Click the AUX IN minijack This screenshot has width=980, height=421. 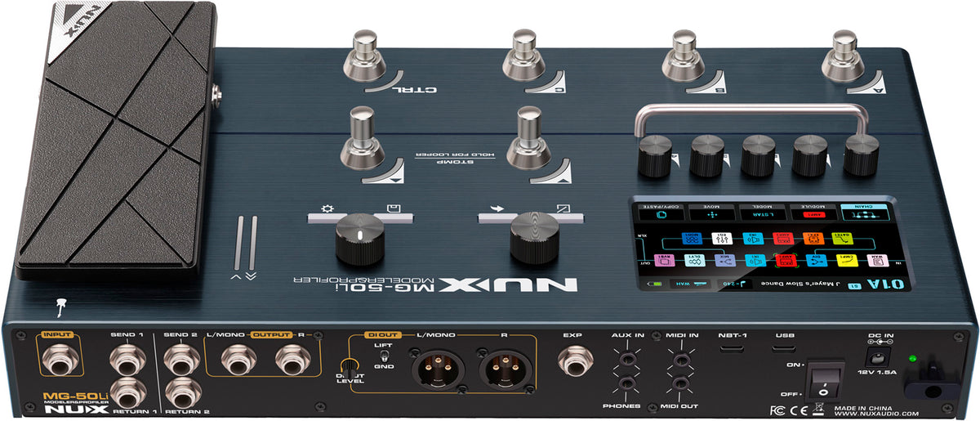point(628,358)
